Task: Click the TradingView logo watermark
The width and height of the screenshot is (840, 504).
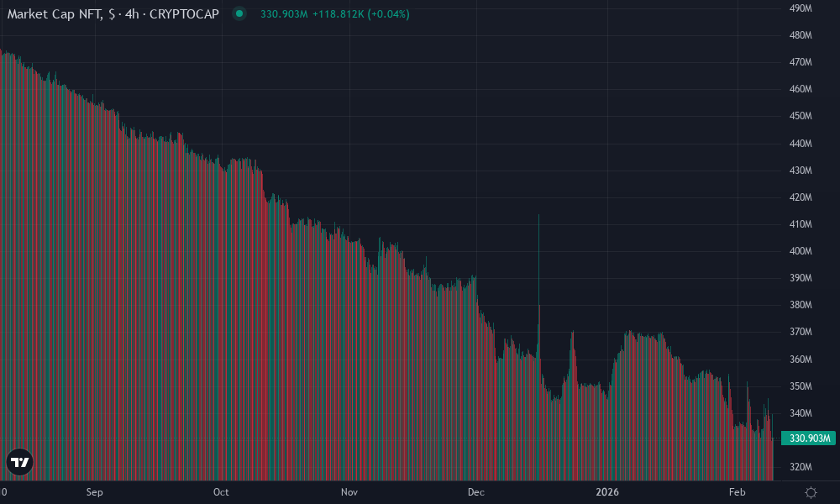Action: [18, 460]
